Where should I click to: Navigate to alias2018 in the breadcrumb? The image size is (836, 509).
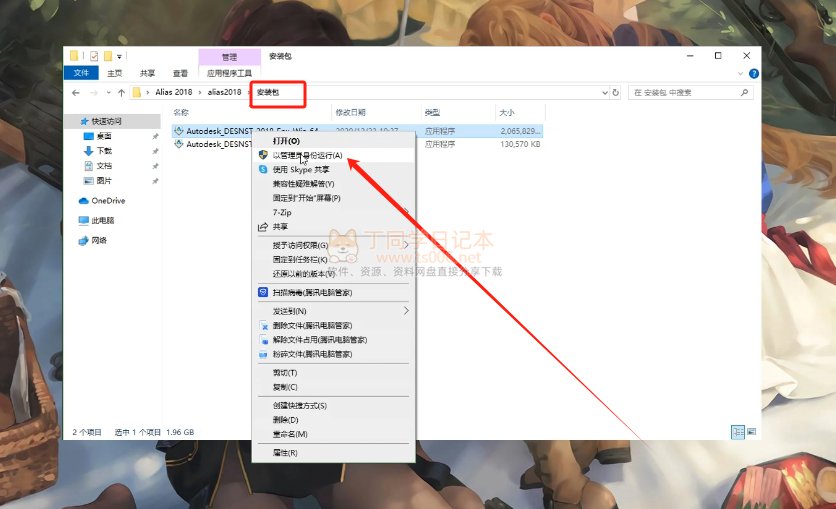pyautogui.click(x=224, y=92)
